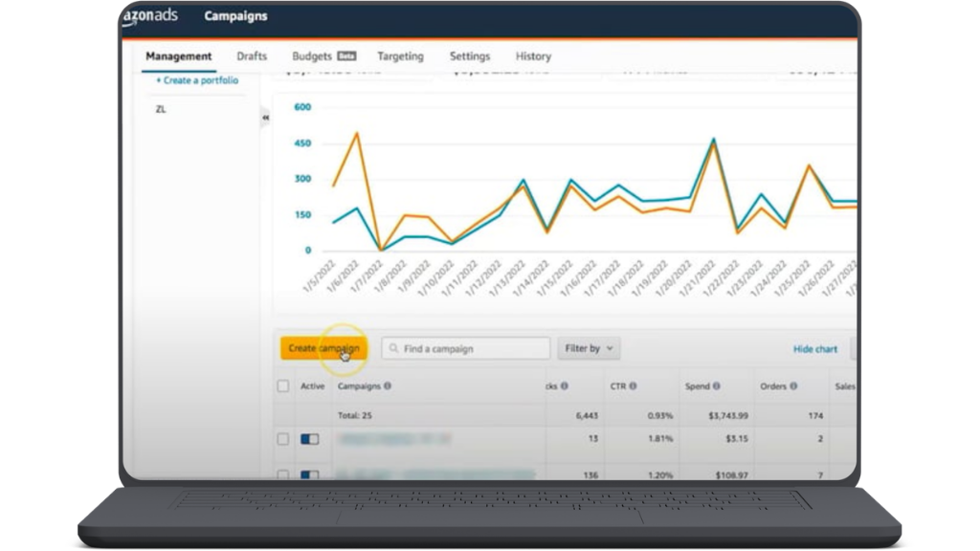
Task: Click the Amazon Ads logo
Action: (150, 16)
